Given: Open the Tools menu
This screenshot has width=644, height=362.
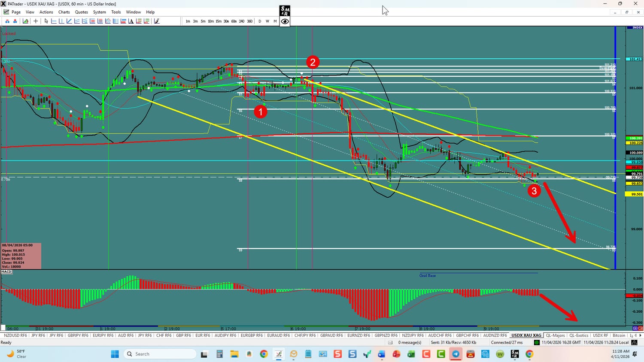Looking at the screenshot, I should (116, 12).
